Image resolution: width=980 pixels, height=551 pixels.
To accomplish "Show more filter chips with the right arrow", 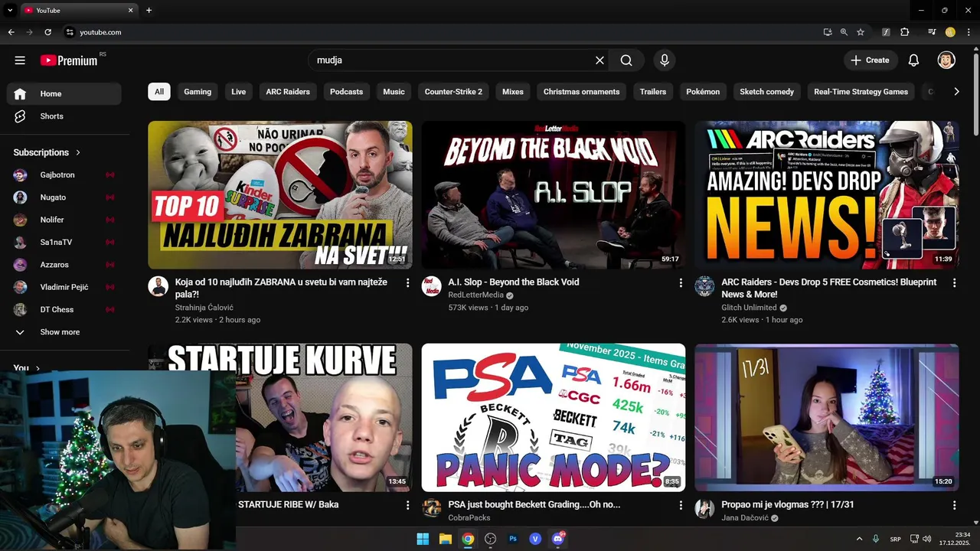I will (956, 92).
